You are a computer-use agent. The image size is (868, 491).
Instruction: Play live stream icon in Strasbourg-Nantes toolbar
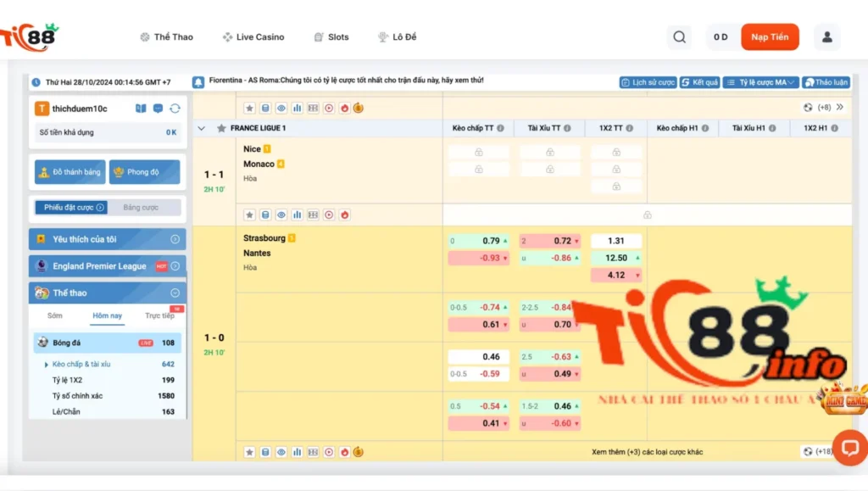329,452
